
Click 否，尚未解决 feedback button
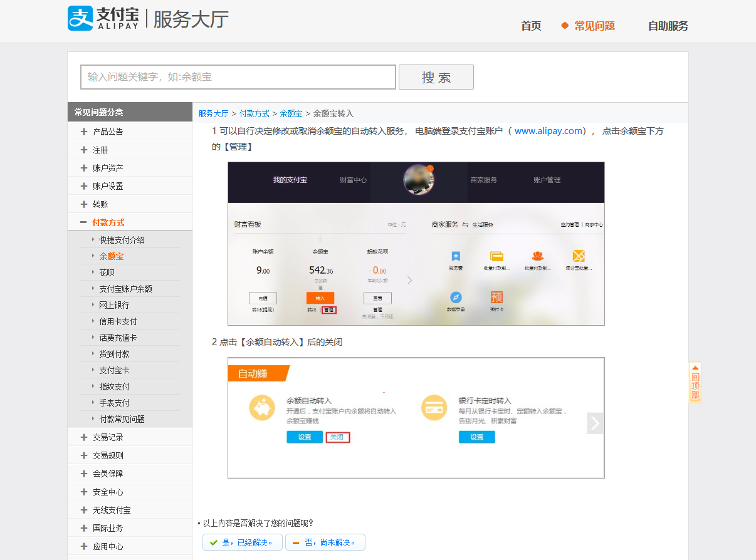325,542
